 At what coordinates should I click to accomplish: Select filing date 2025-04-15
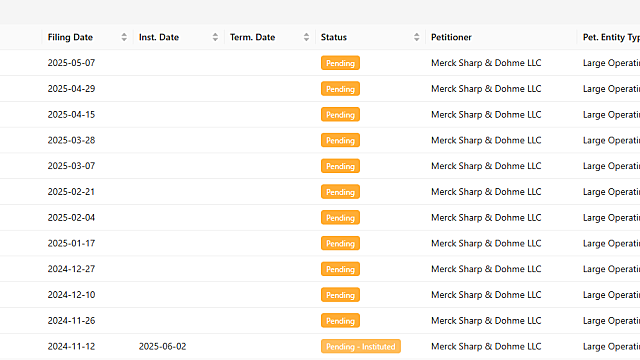[71, 114]
